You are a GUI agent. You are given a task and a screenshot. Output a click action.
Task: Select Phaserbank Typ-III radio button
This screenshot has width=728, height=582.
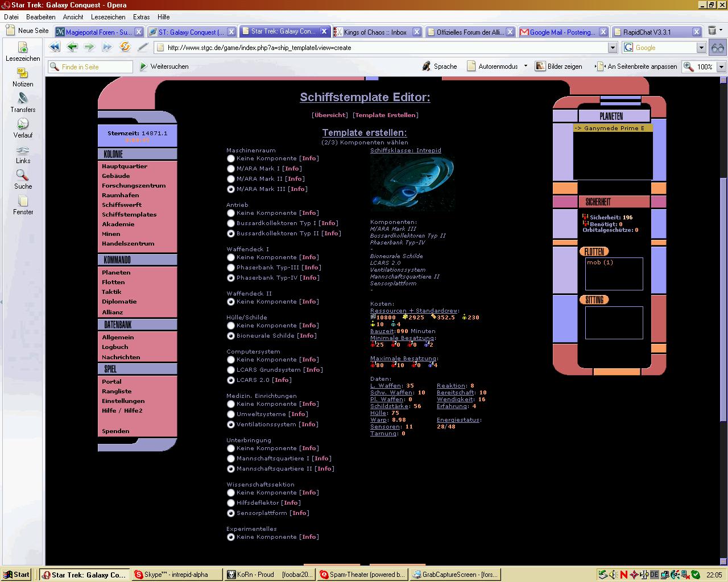231,268
